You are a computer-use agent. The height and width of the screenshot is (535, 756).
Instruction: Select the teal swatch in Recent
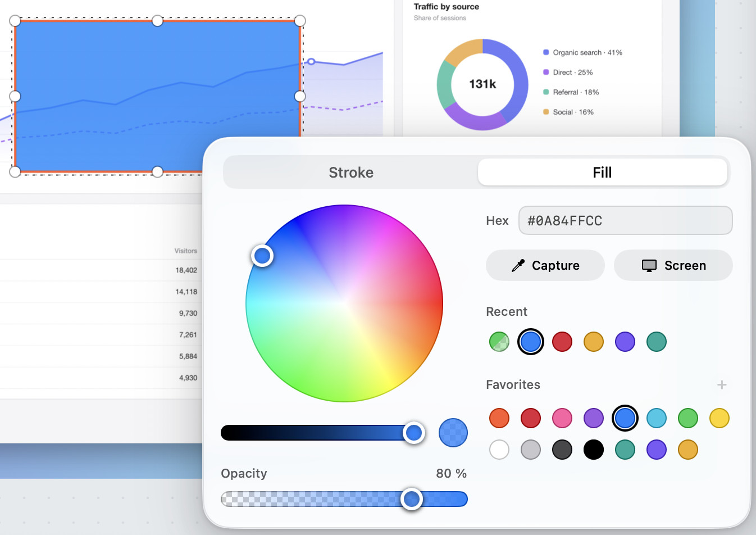[657, 342]
